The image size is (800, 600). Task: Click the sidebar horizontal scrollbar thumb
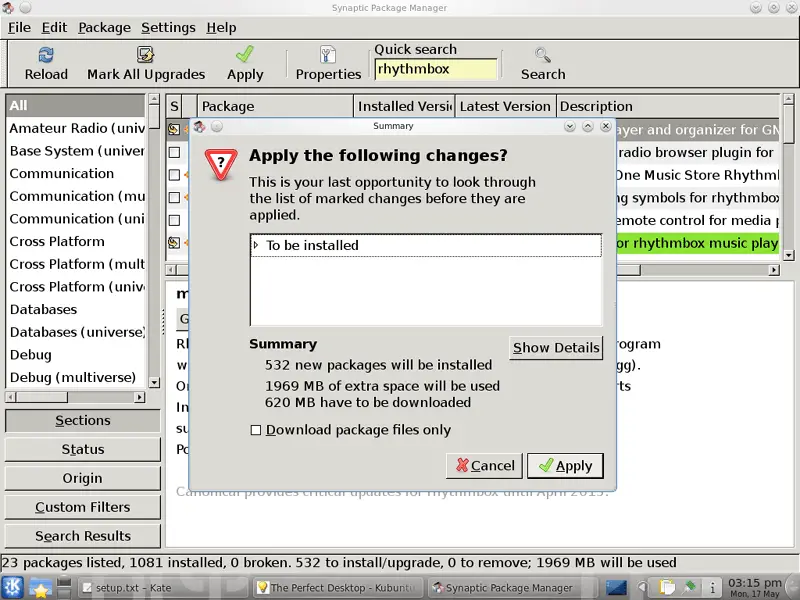point(42,397)
